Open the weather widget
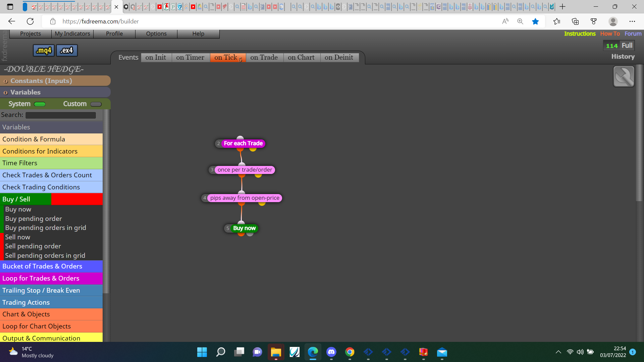644x362 pixels. [32, 352]
